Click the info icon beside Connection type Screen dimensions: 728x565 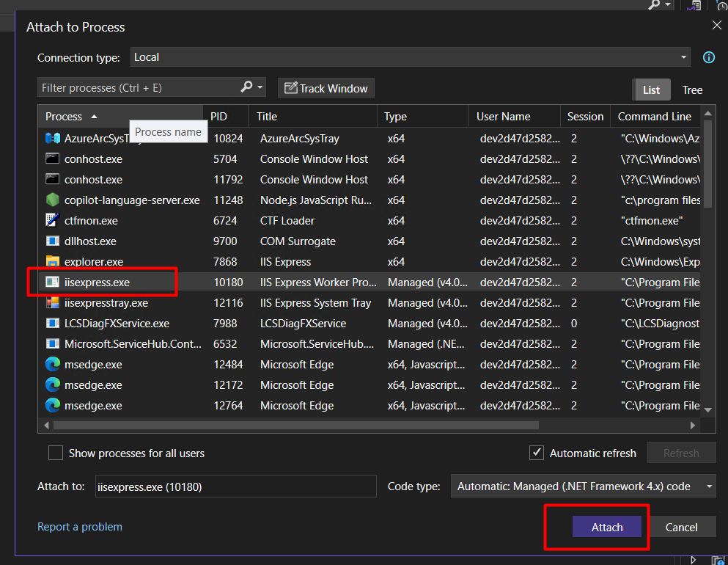point(709,57)
